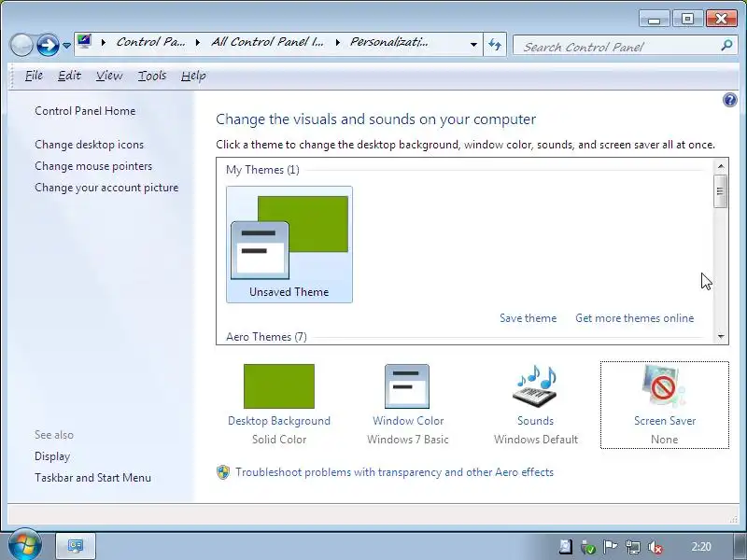This screenshot has width=747, height=560.
Task: Click the themes list scroll down arrow
Action: click(720, 337)
